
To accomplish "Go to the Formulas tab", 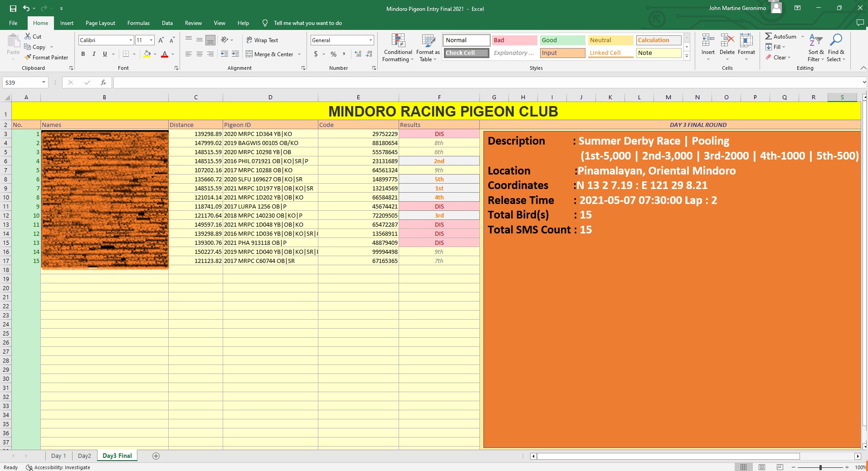I will coord(138,23).
